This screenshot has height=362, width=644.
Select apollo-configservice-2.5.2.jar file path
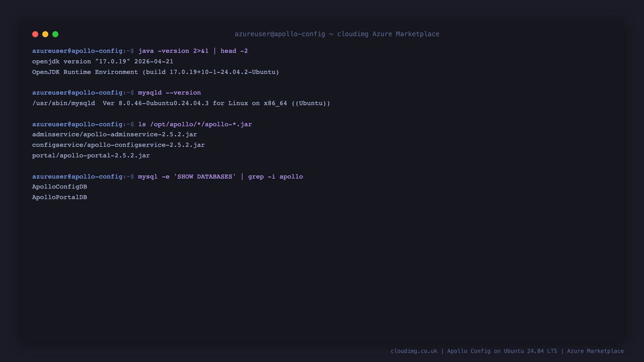(118, 145)
